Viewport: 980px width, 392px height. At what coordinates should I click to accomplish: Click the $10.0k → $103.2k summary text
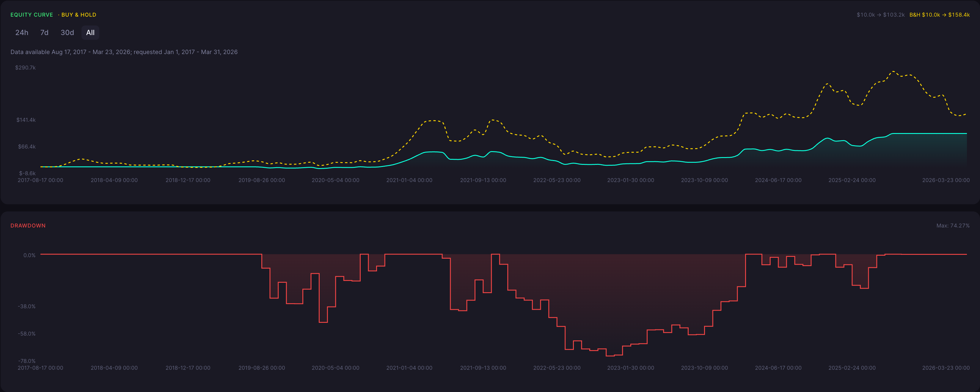pyautogui.click(x=880, y=15)
